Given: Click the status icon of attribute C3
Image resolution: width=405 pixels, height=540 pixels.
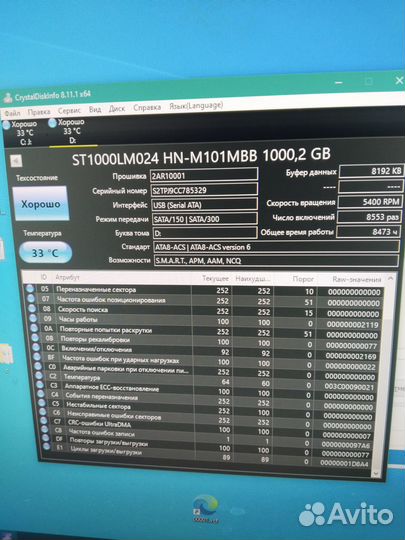Looking at the screenshot, I should coord(40,385).
